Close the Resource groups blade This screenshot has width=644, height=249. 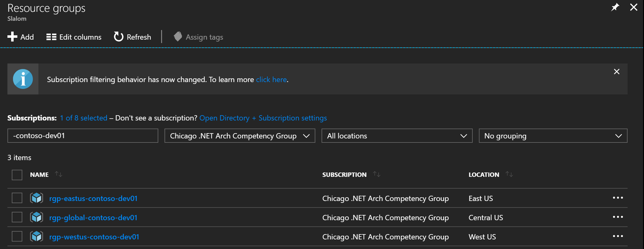tap(634, 7)
